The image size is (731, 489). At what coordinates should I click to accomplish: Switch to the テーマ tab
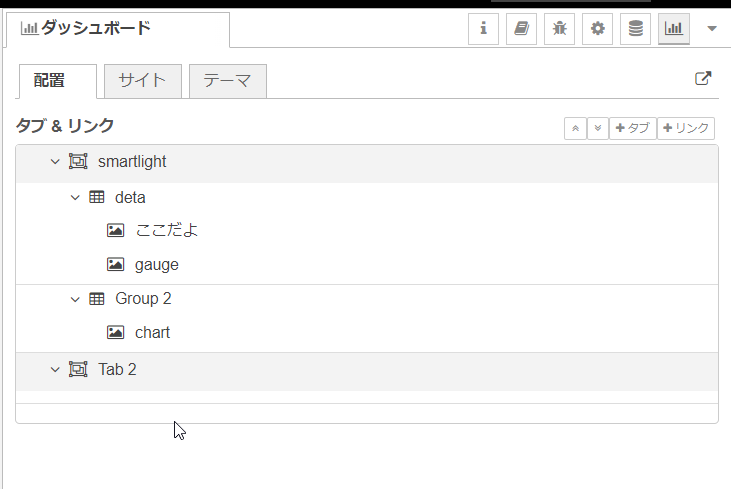pyautogui.click(x=227, y=82)
